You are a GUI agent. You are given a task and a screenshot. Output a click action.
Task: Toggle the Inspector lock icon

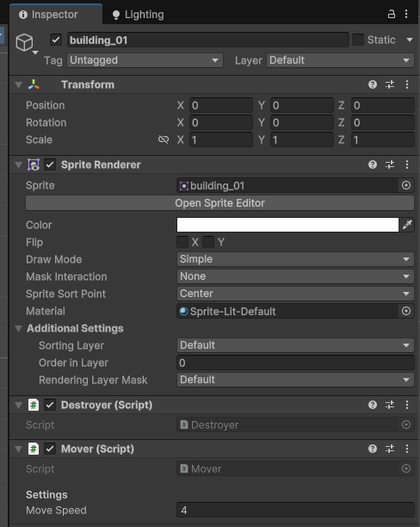[x=391, y=14]
